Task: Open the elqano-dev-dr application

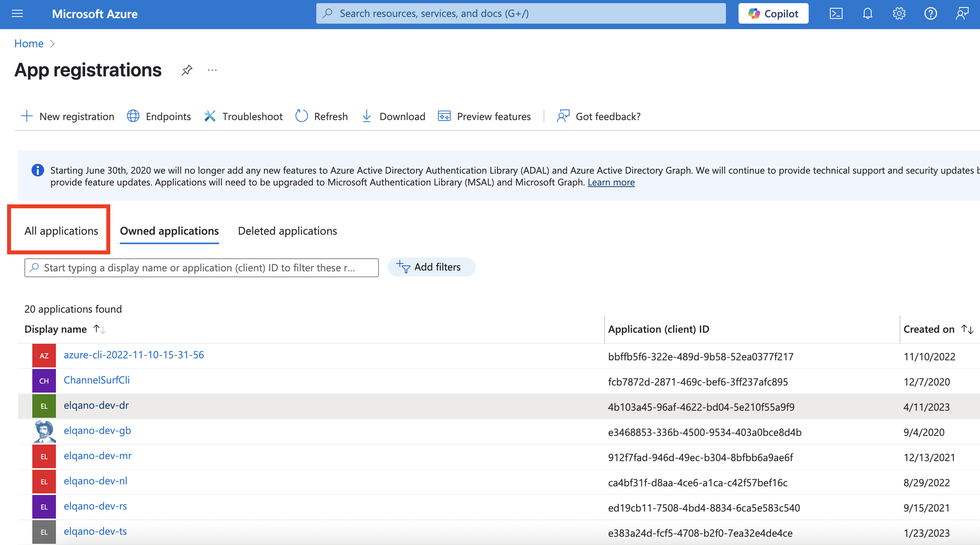Action: tap(96, 405)
